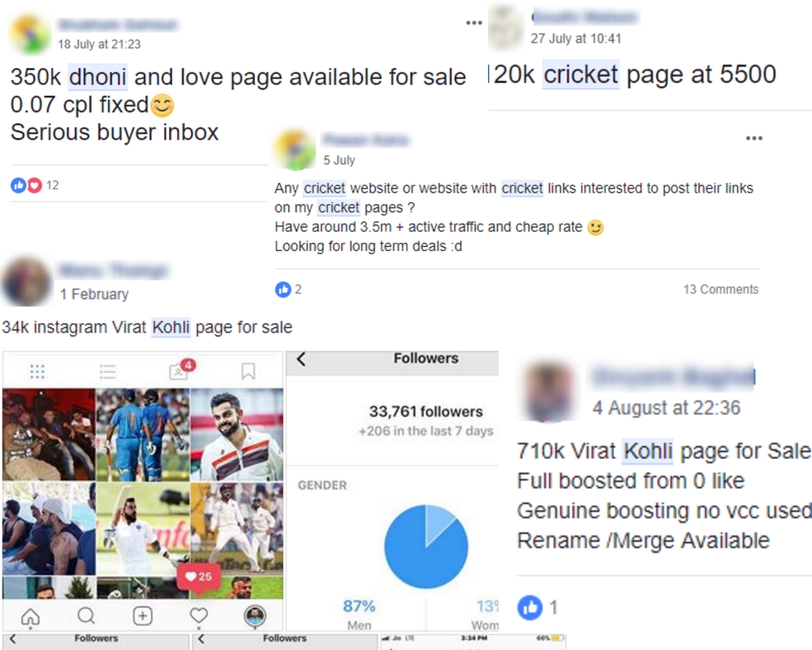Switch to the Instagram list view icon
Image resolution: width=812 pixels, height=650 pixels.
(108, 371)
